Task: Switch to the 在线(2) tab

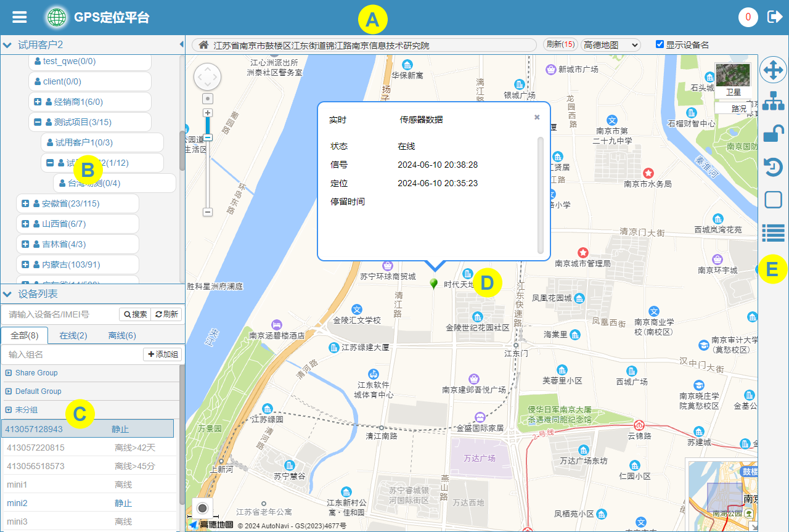Action: tap(73, 335)
